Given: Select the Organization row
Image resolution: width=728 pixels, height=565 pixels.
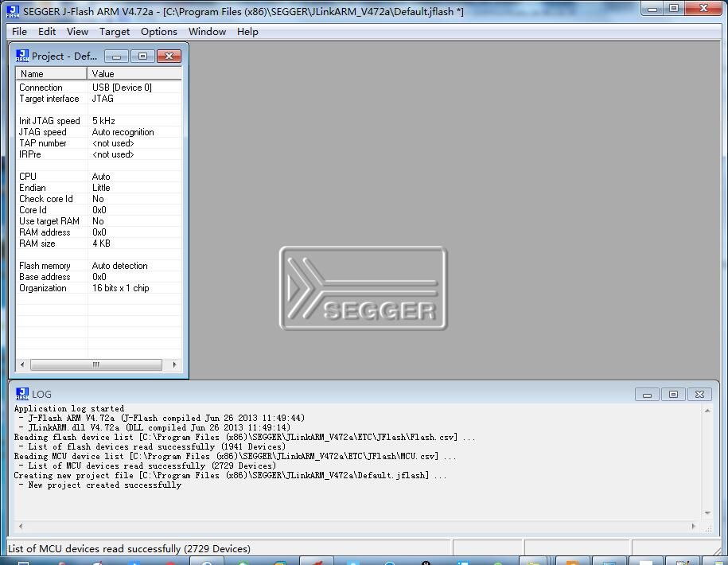Looking at the screenshot, I should pos(99,288).
